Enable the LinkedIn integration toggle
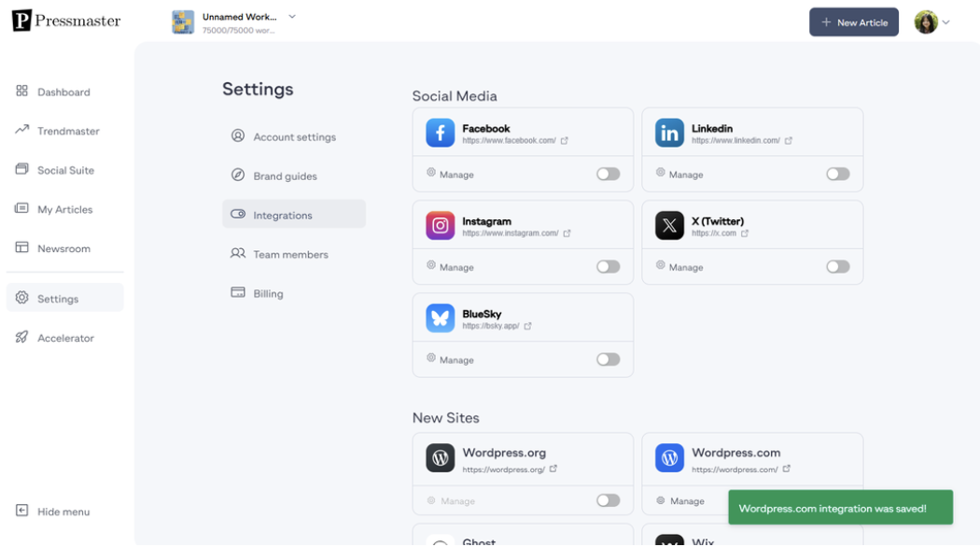The width and height of the screenshot is (980, 547). pyautogui.click(x=837, y=174)
